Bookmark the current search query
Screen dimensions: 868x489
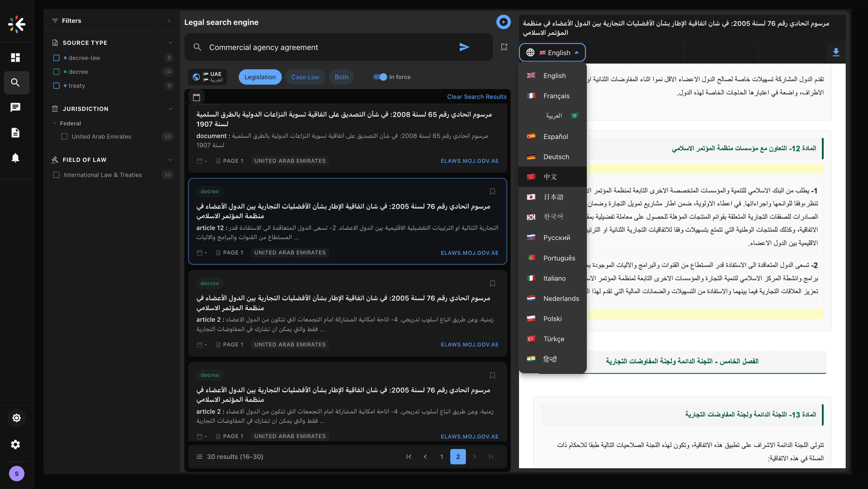click(504, 47)
